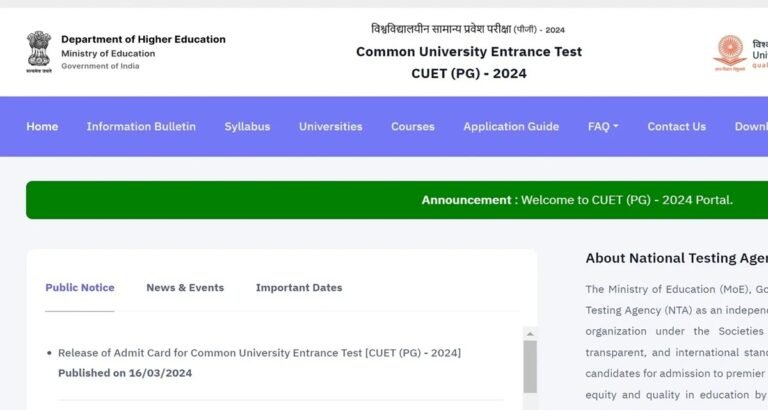Click the Published on 16/03/2024 text
Image resolution: width=768 pixels, height=410 pixels.
tap(125, 373)
